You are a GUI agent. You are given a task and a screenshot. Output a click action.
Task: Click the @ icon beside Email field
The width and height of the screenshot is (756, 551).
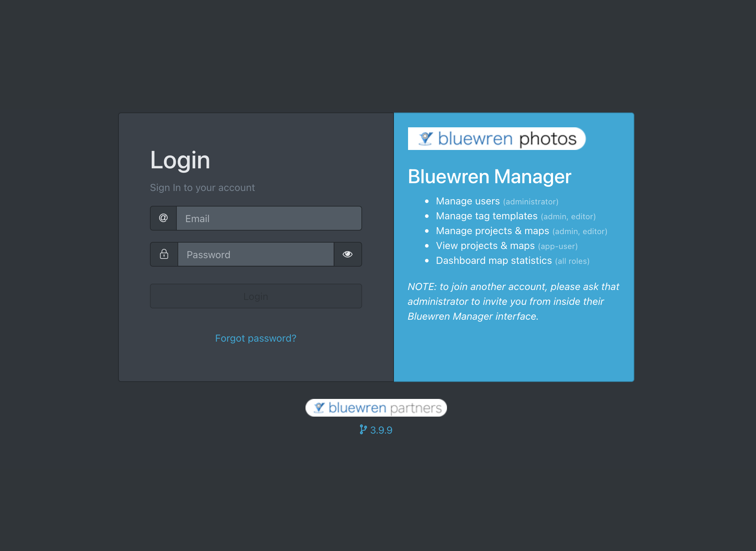point(163,218)
